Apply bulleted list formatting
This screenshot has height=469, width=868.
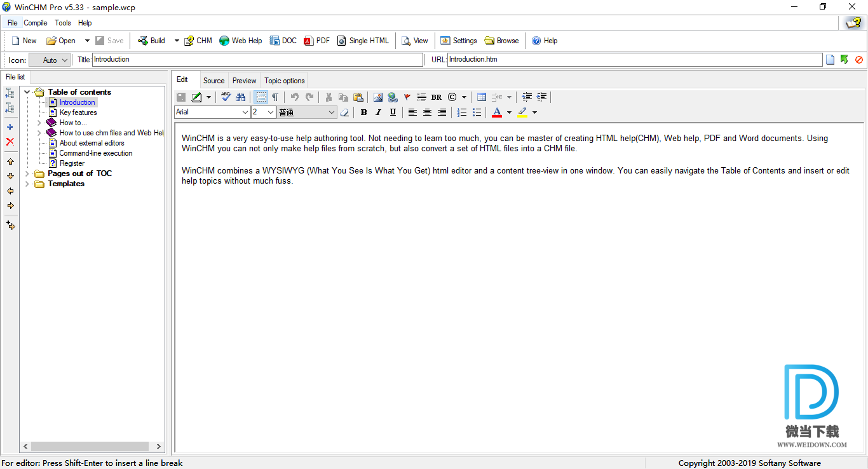[477, 112]
